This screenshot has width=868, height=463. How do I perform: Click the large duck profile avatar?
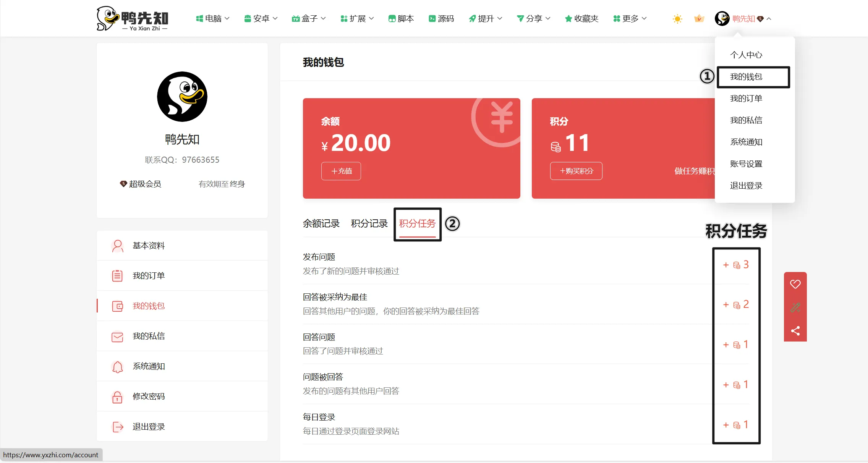point(182,97)
